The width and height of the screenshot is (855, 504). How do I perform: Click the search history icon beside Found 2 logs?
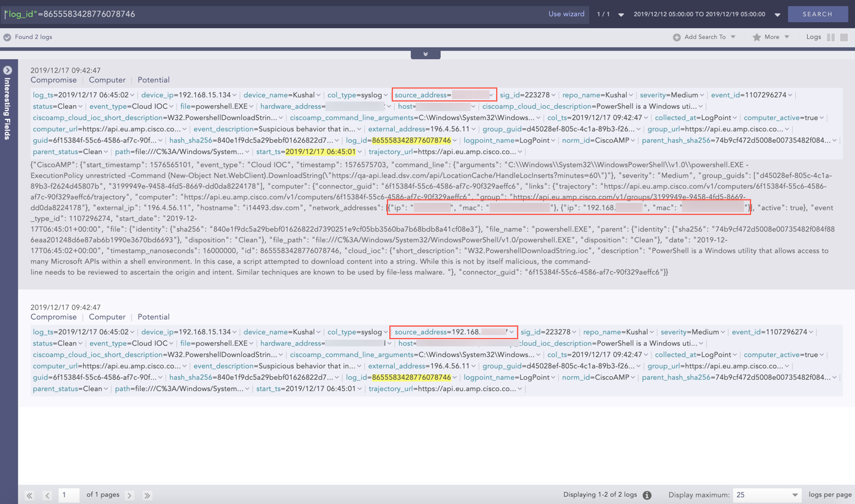coord(7,36)
